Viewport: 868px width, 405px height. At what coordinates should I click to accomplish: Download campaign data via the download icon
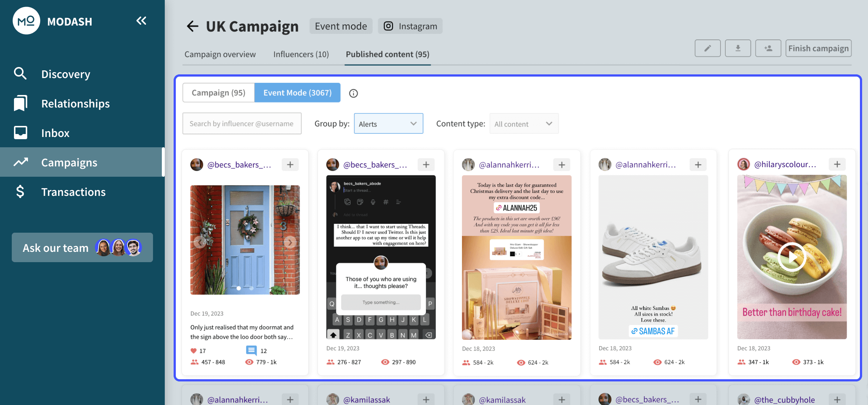pyautogui.click(x=738, y=48)
